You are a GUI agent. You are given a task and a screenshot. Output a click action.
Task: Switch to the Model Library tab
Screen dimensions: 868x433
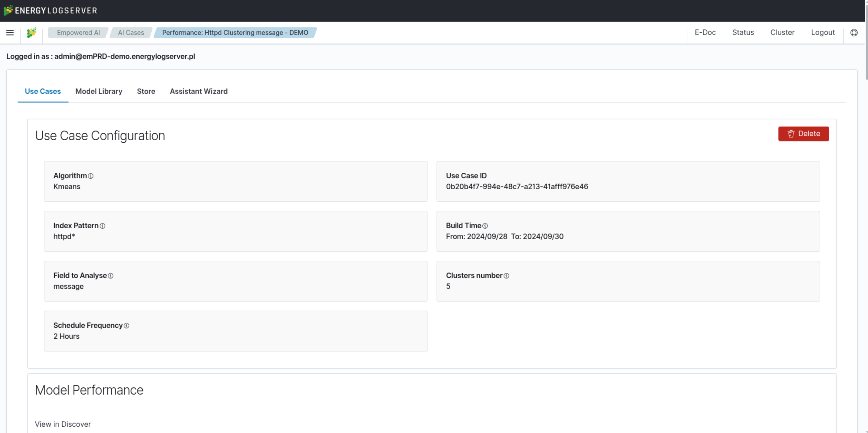coord(99,91)
